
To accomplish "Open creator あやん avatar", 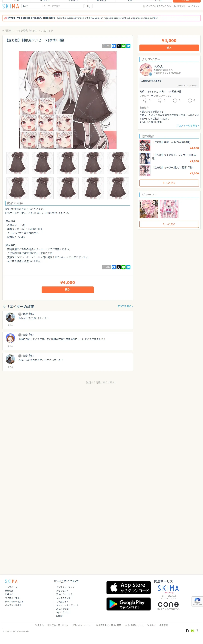I will tap(146, 70).
